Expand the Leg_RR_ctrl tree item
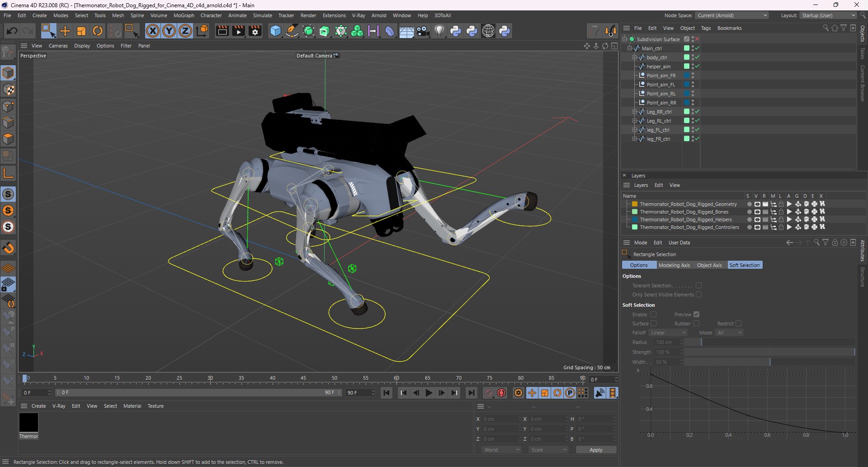The image size is (868, 467). click(634, 112)
